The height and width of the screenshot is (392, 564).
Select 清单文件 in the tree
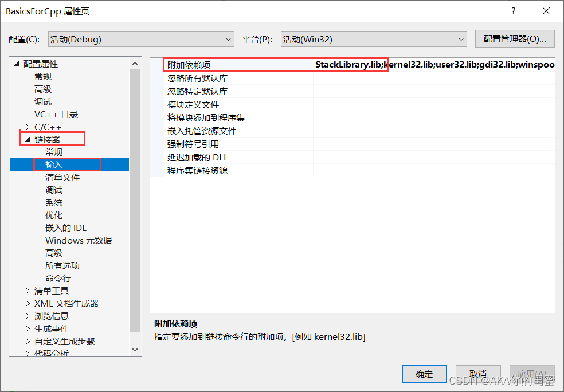tap(62, 177)
